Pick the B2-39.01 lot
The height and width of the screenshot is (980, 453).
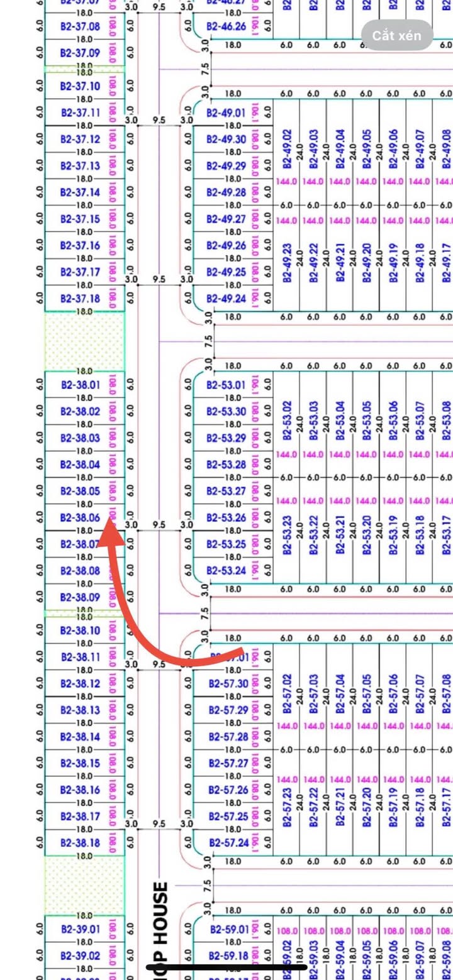click(x=80, y=929)
